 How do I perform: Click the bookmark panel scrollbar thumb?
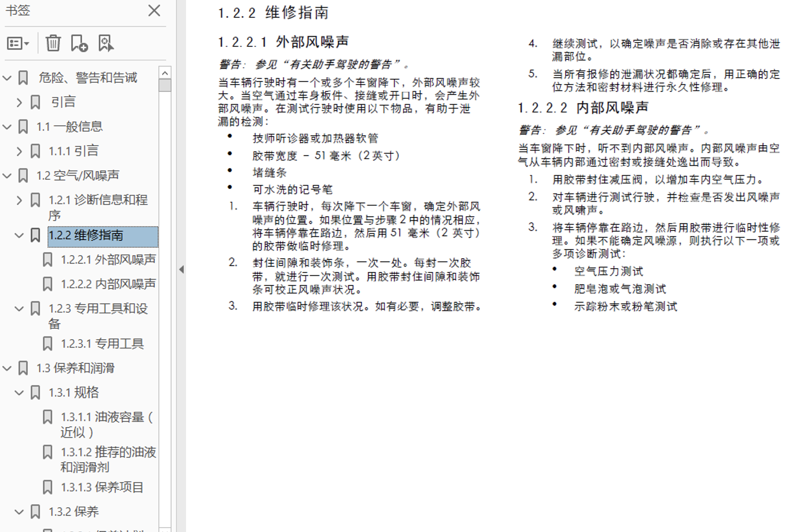[x=165, y=85]
